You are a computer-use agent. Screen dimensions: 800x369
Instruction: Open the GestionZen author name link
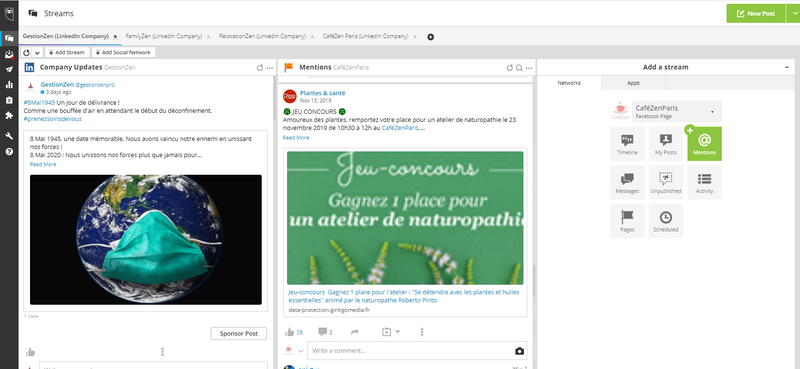pyautogui.click(x=57, y=84)
